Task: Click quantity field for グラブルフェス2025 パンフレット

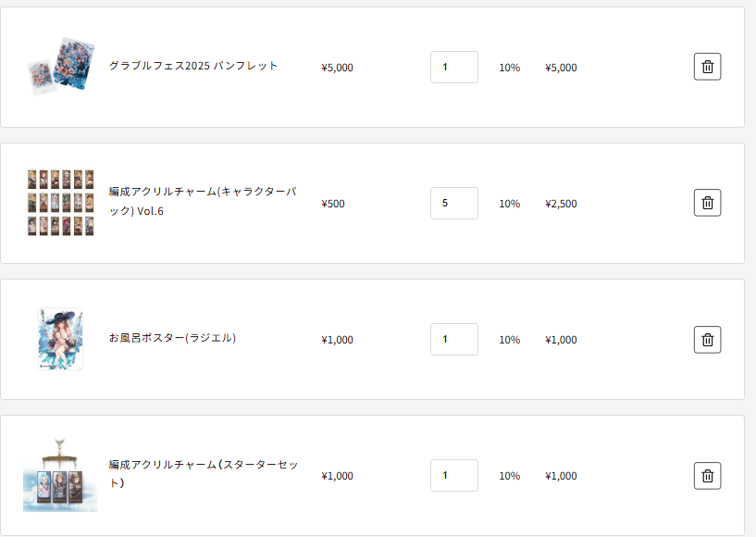Action: coord(453,67)
